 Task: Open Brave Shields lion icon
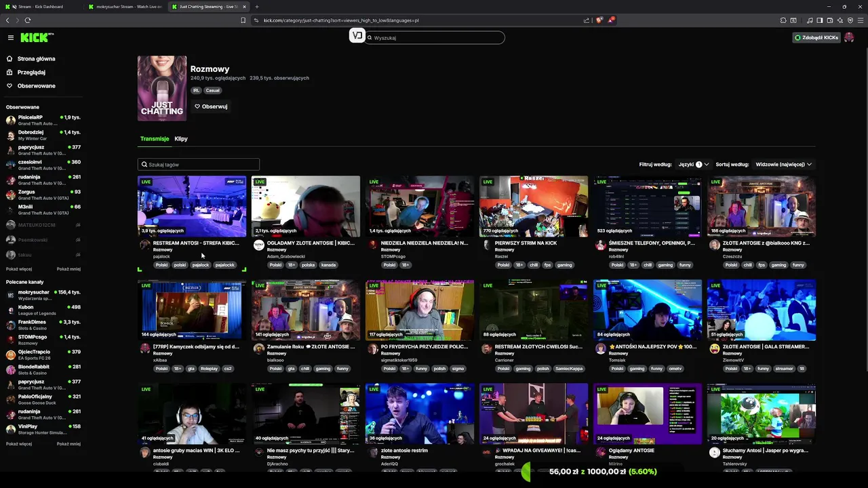click(599, 20)
